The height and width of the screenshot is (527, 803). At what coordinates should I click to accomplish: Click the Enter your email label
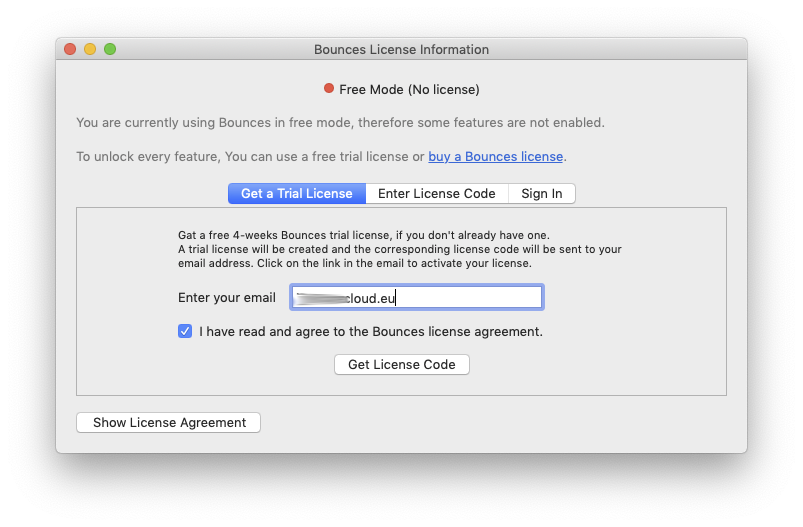[x=227, y=298]
